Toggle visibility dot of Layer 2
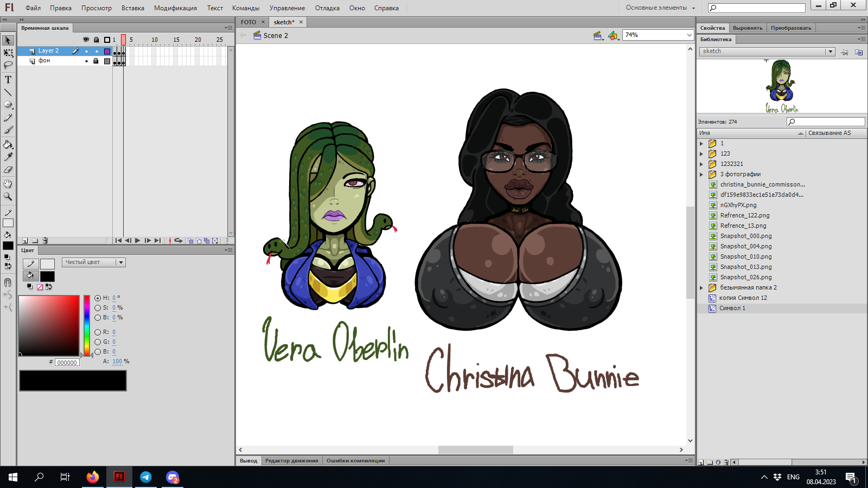The image size is (868, 488). coord(86,52)
